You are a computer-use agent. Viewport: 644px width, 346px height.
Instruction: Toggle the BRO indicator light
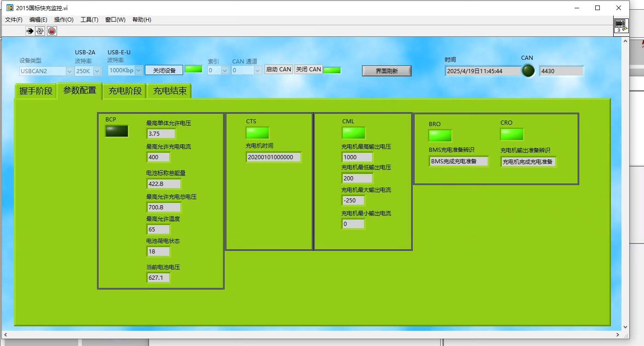pyautogui.click(x=440, y=136)
